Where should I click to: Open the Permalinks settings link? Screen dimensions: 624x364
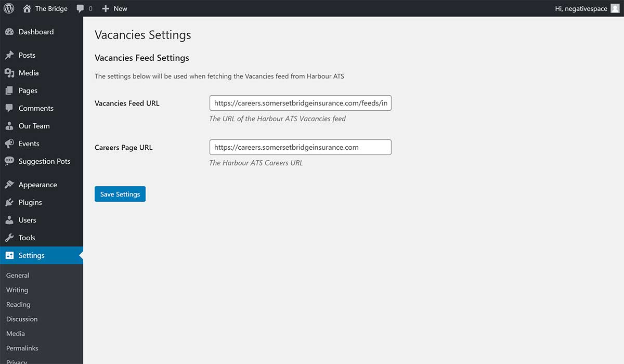click(22, 348)
